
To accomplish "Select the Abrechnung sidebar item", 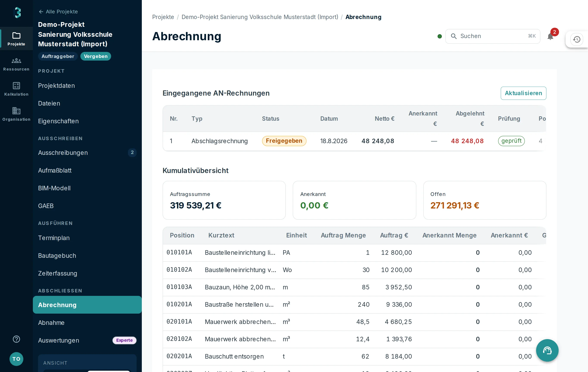I will (87, 305).
